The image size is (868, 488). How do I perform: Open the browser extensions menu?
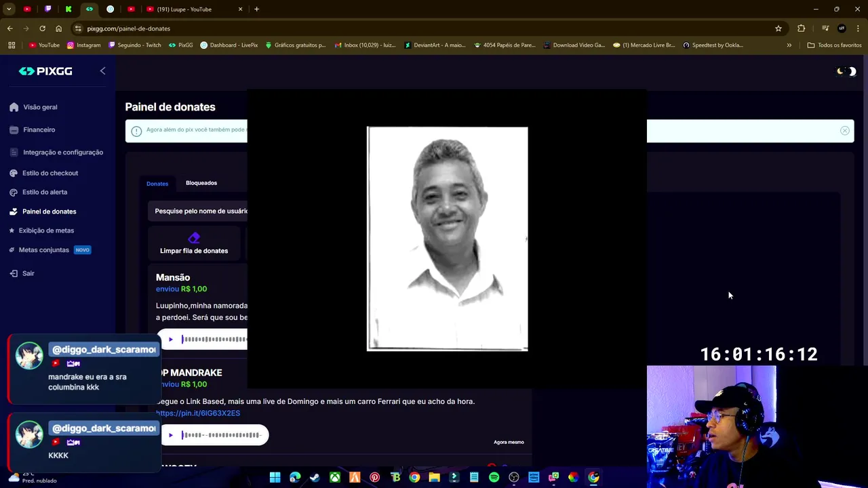802,28
